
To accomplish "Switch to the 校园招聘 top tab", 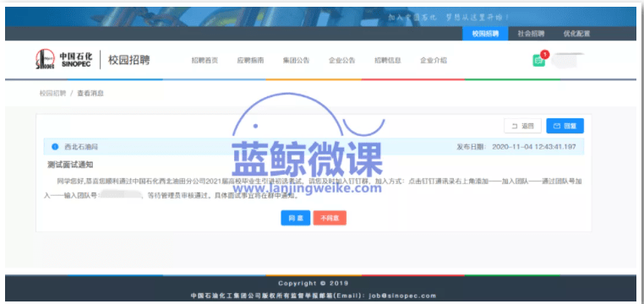I will 485,34.
